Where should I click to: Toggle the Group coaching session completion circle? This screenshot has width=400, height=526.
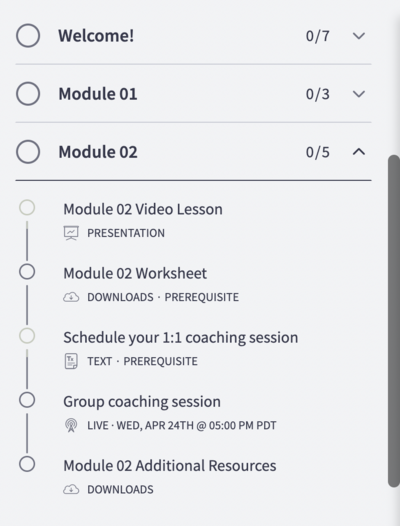point(27,400)
